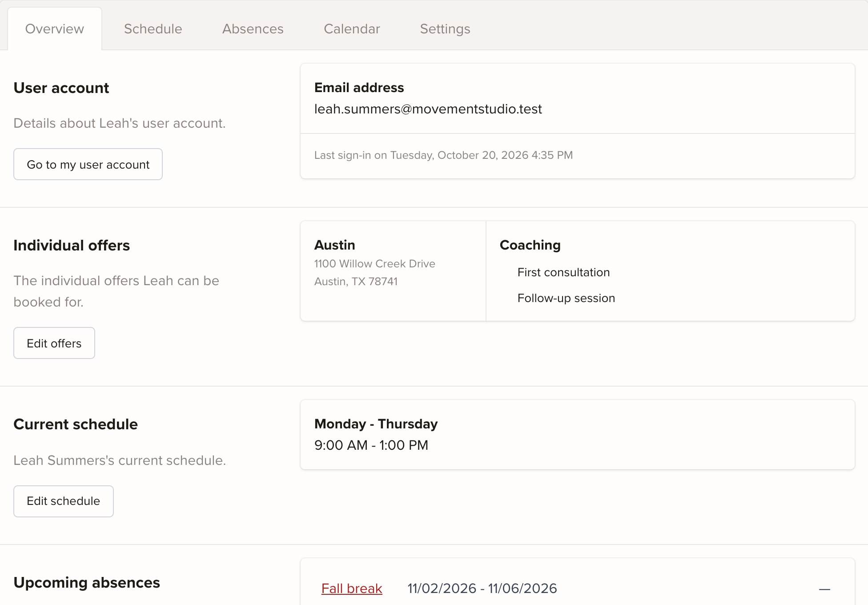
Task: Select the email leah.summers@movementstudio.test
Action: tap(428, 109)
